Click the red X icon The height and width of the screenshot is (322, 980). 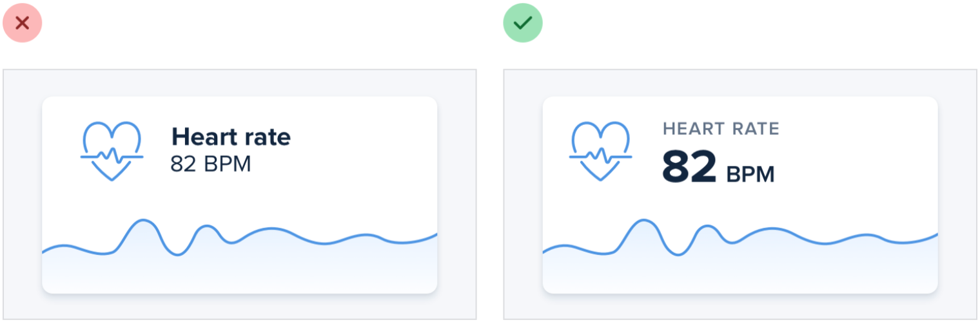coord(23,23)
